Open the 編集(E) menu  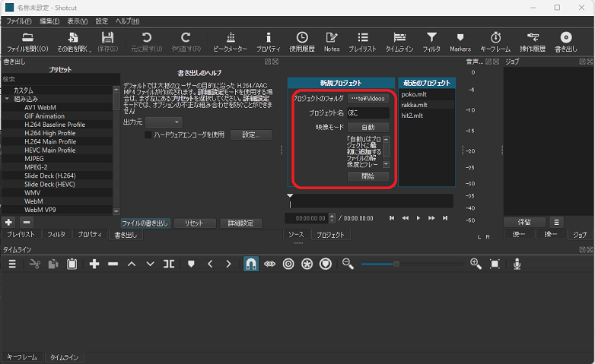(49, 21)
